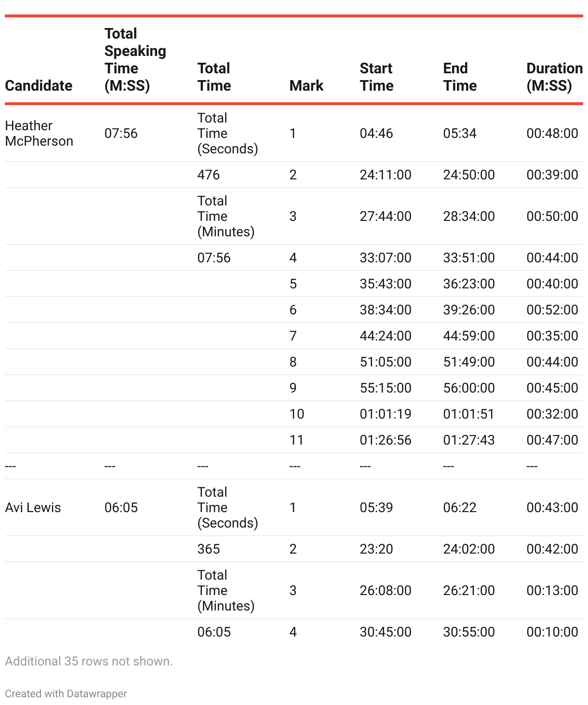Click the Total Time column header
This screenshot has width=588, height=705.
pyautogui.click(x=214, y=77)
